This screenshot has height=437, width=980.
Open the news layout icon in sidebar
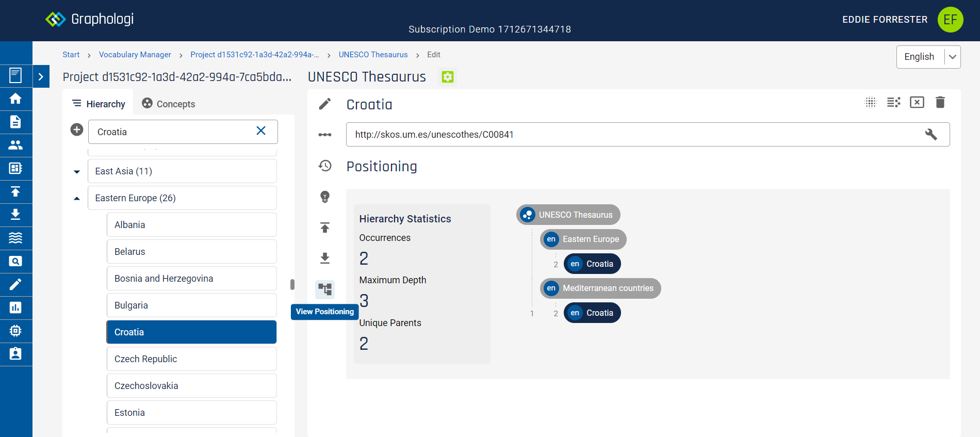[x=15, y=168]
